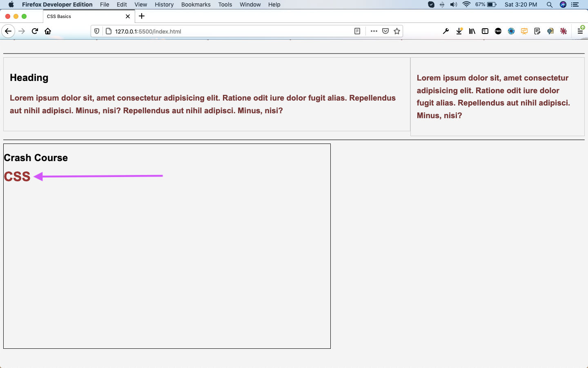Toggle Reader View in address bar

point(357,31)
